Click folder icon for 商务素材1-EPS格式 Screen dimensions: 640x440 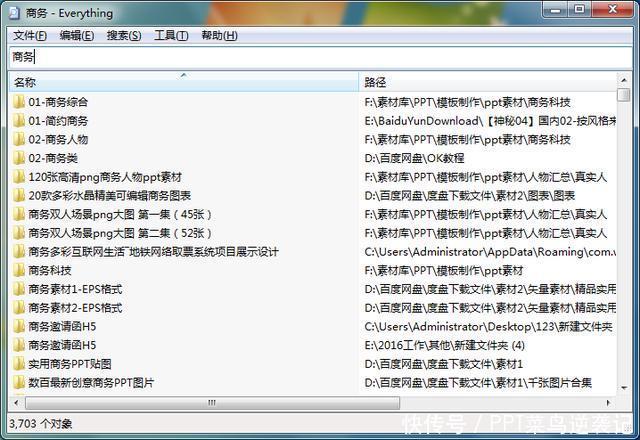click(x=19, y=289)
